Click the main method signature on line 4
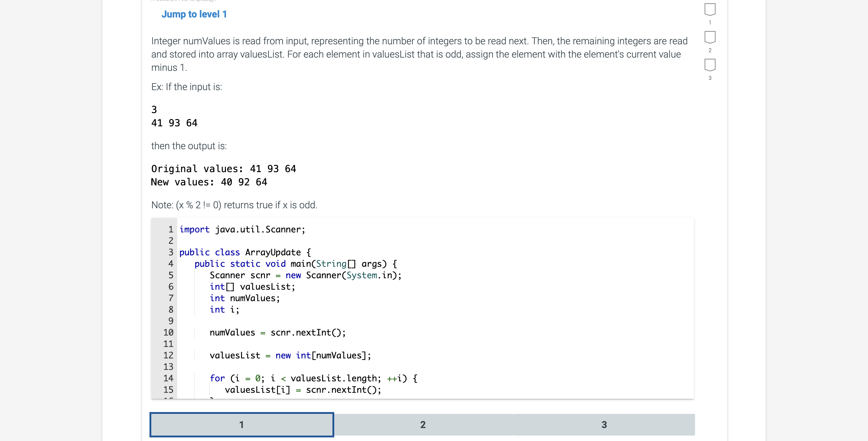The height and width of the screenshot is (441, 868). (x=295, y=264)
